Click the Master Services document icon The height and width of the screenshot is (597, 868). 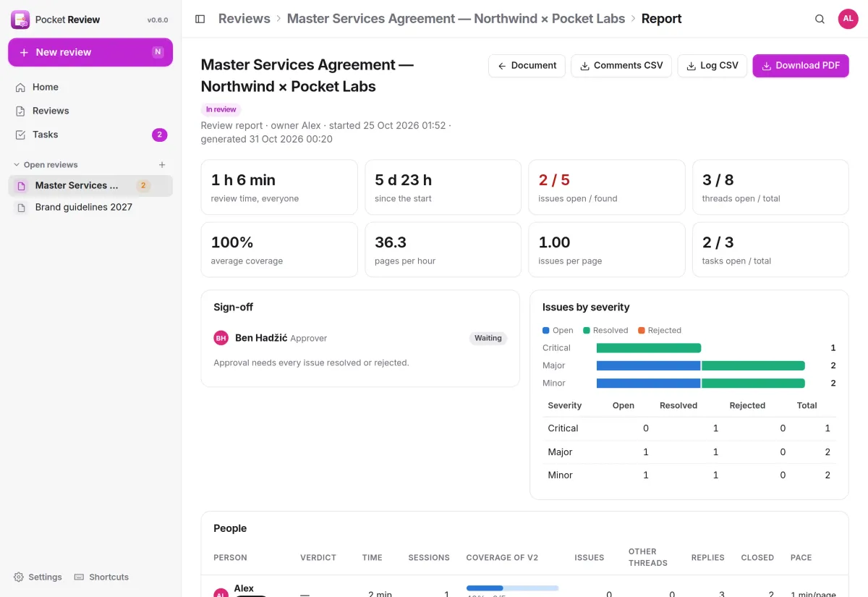coord(22,186)
